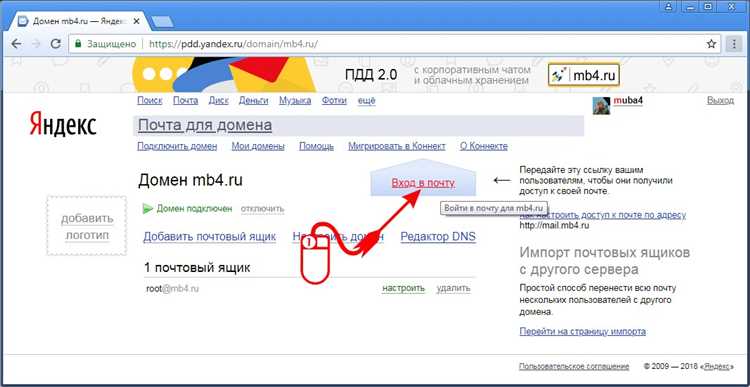Viewport: 750px width, 387px height.
Task: Click the ПДД 2.0 banner title
Action: coord(371,75)
